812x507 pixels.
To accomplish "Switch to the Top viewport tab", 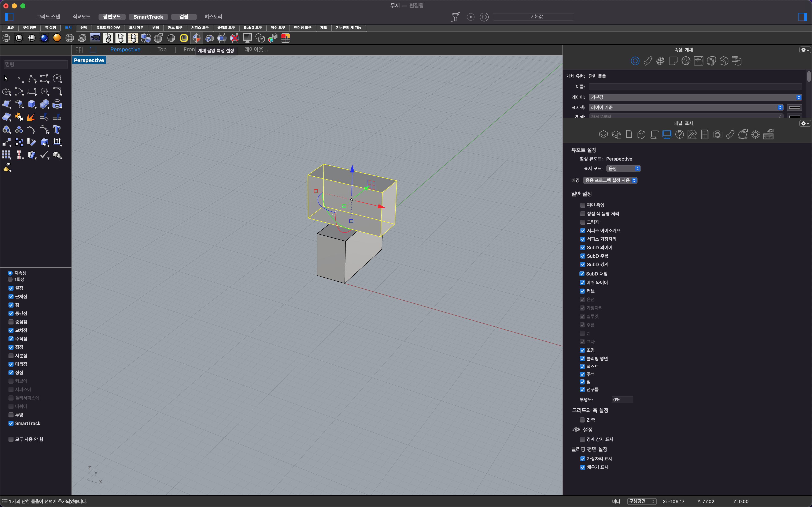I will (162, 50).
